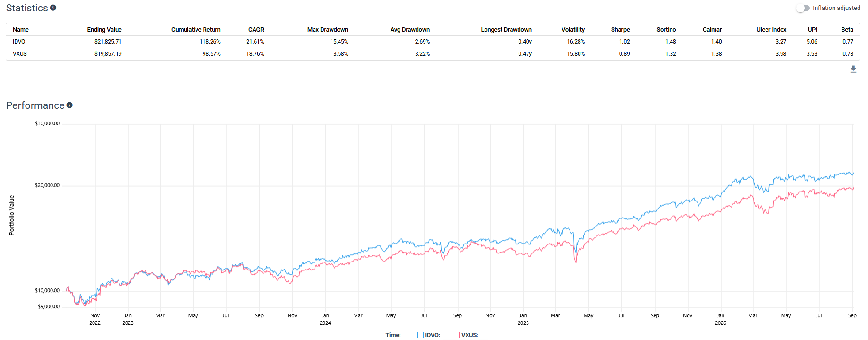Click CAGR value 18.76%

[x=255, y=54]
